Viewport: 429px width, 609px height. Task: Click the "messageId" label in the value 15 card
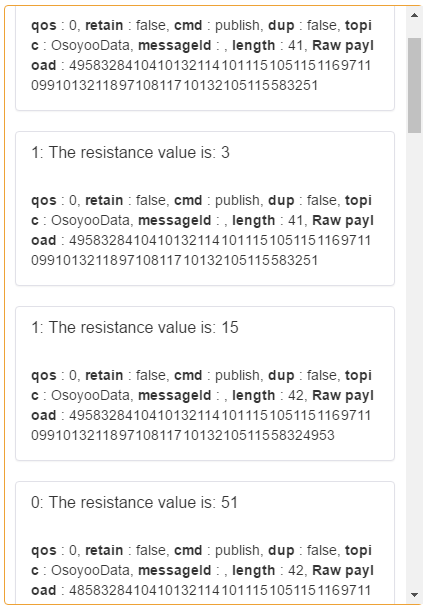coord(175,395)
